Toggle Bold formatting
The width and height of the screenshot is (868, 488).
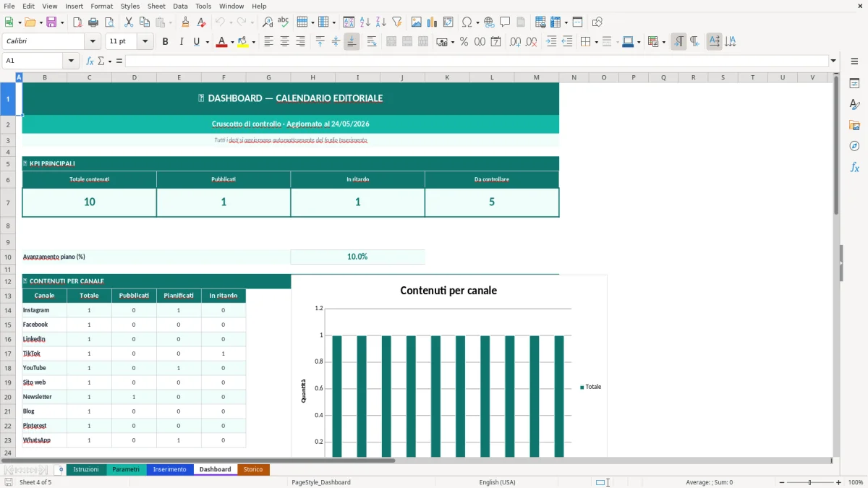[x=165, y=42]
